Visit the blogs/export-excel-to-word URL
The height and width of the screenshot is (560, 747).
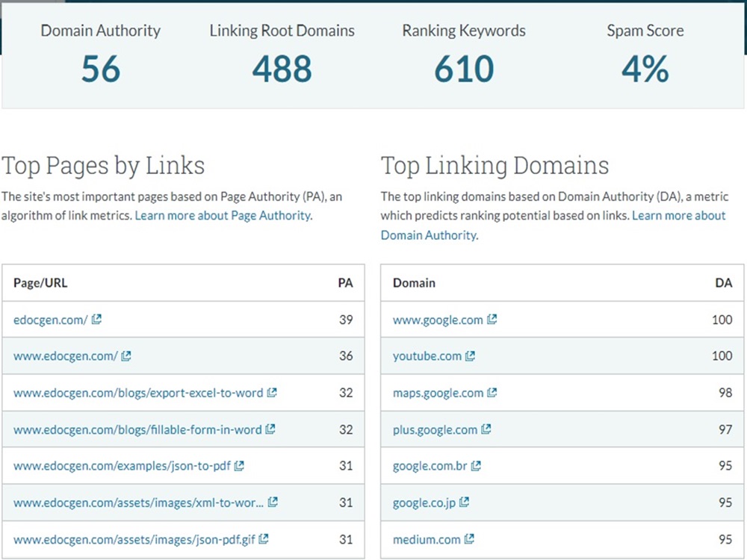[x=138, y=393]
